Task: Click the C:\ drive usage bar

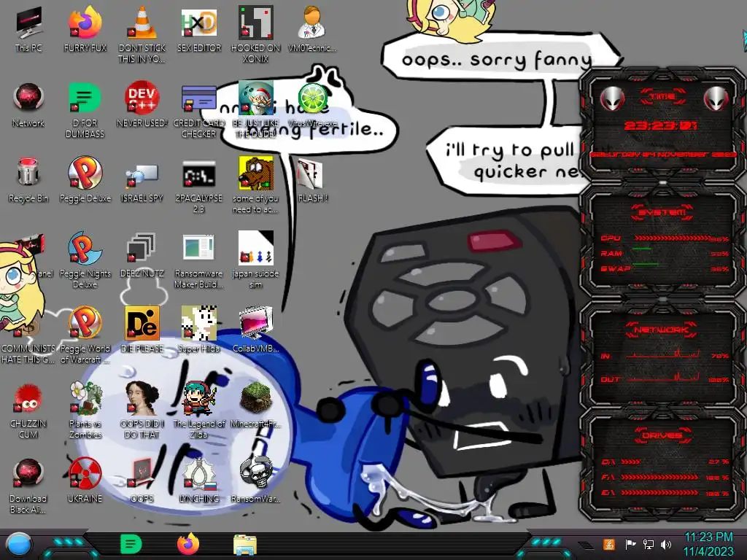Action: click(x=631, y=462)
